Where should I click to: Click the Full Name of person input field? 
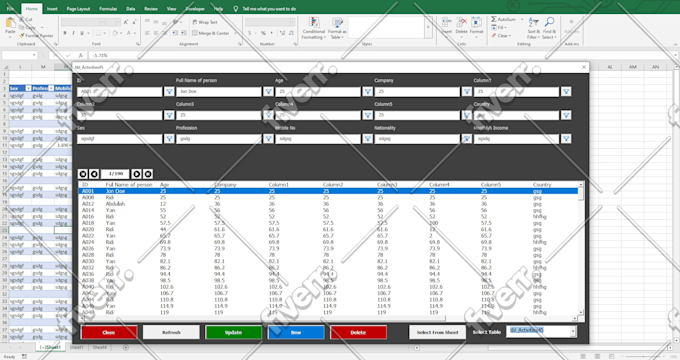click(x=219, y=92)
